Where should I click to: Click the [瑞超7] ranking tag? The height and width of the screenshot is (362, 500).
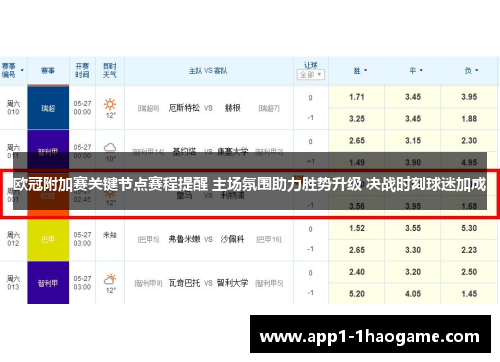(269, 108)
